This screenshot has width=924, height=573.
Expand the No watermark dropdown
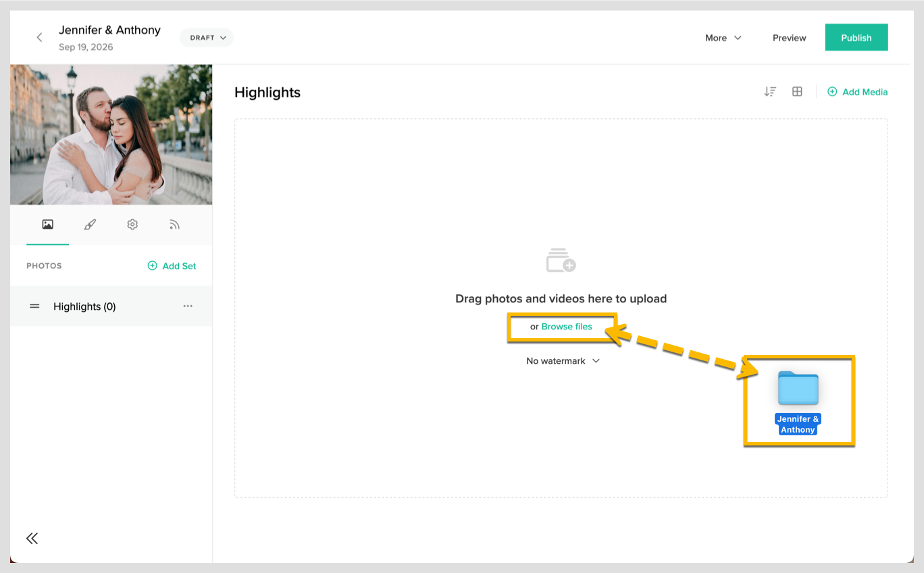[563, 361]
